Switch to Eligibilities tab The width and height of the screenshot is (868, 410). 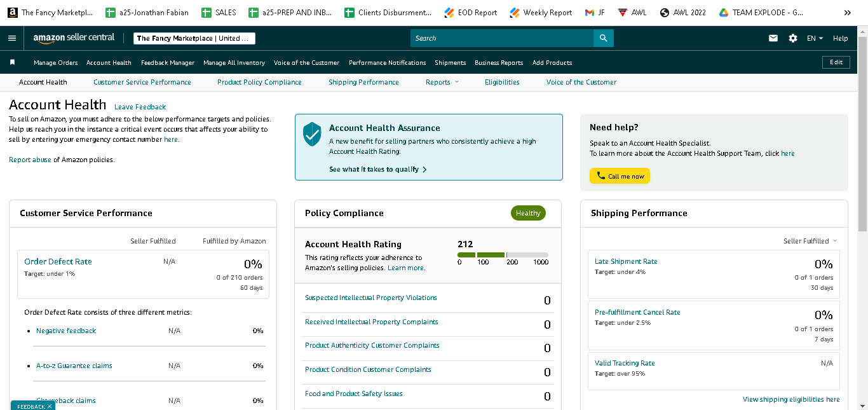coord(502,82)
